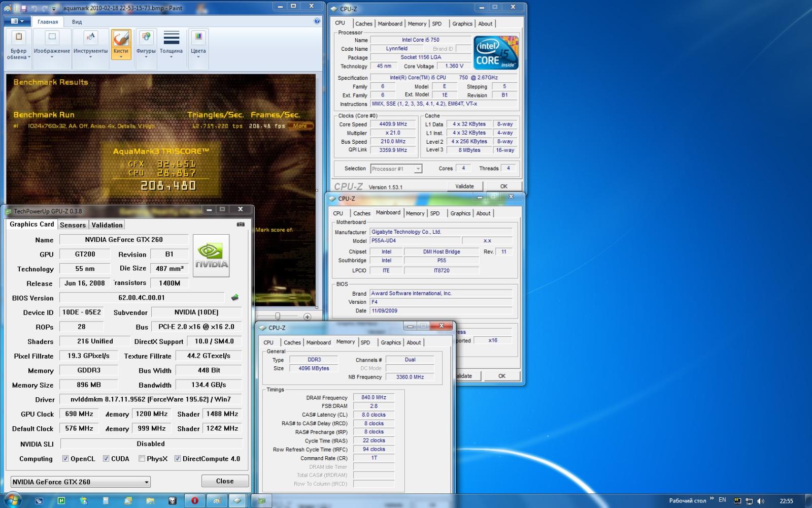Open the Memory tab in the Mainboard CPU-Z window

point(415,213)
